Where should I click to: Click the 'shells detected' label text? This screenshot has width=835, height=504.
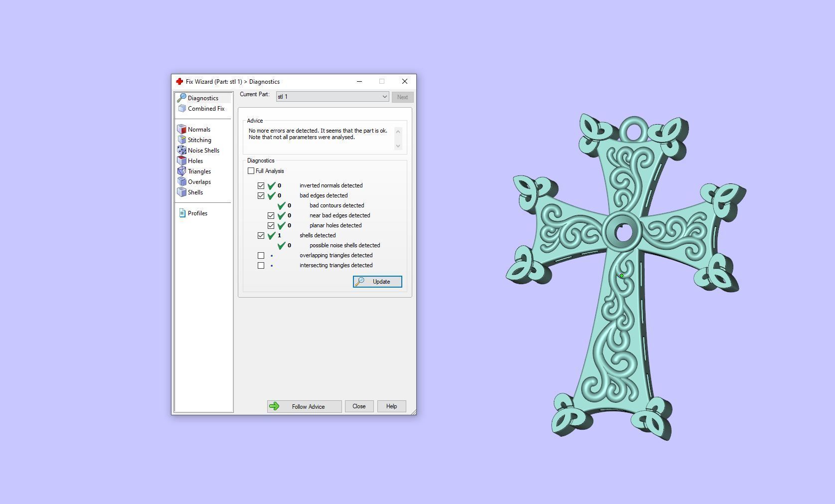(x=318, y=235)
